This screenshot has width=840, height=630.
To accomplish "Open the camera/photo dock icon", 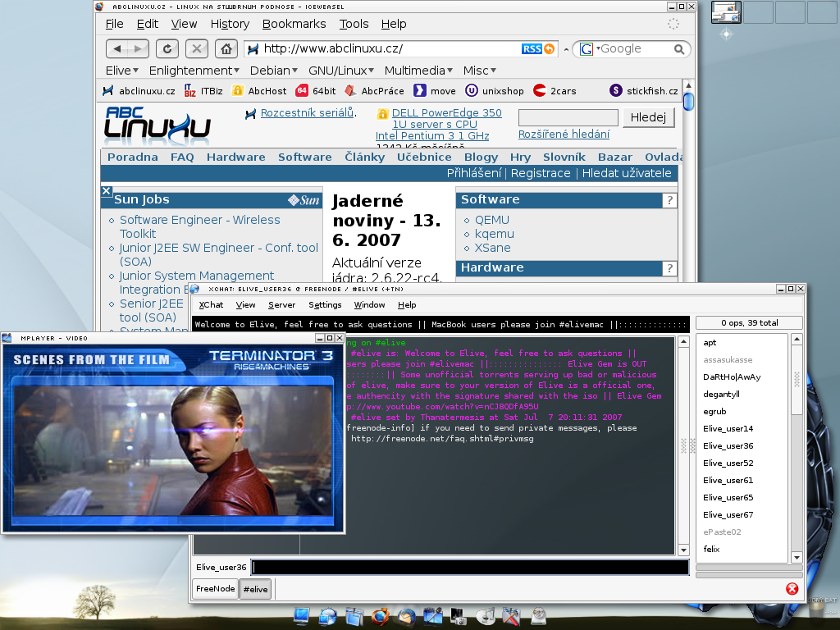I will click(459, 616).
